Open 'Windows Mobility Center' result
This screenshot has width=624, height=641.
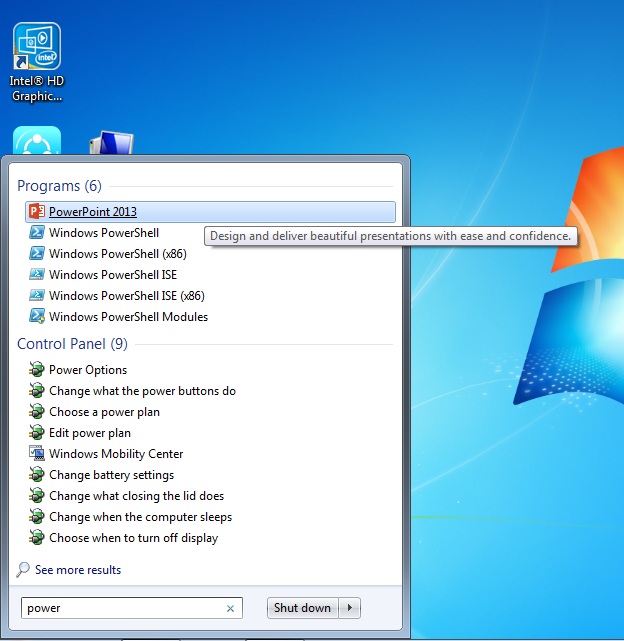[x=116, y=454]
